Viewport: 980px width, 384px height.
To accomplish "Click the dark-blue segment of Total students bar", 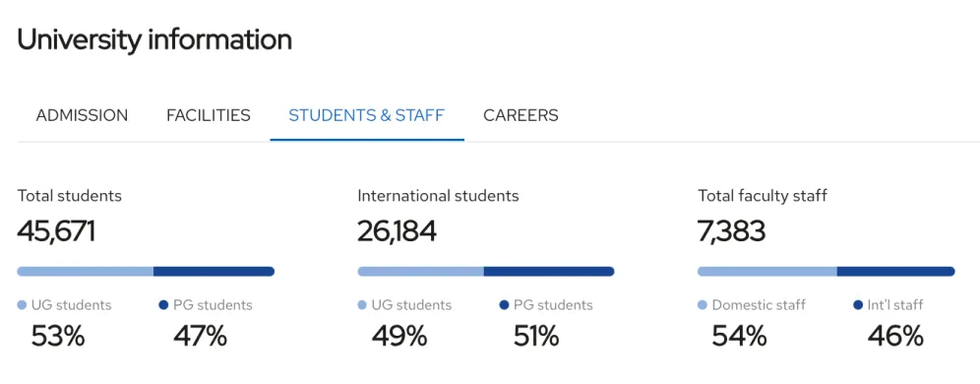I will click(214, 272).
